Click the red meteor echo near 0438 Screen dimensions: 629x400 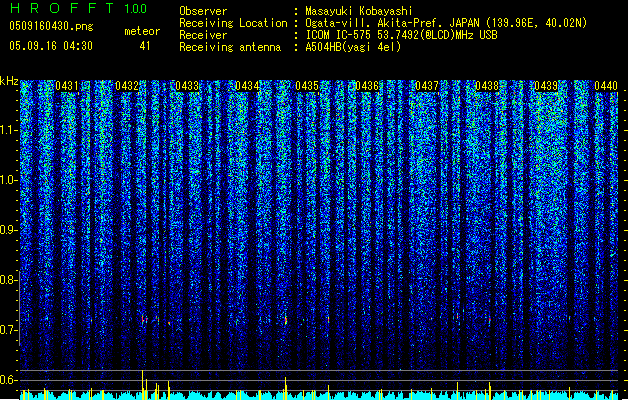click(x=490, y=319)
